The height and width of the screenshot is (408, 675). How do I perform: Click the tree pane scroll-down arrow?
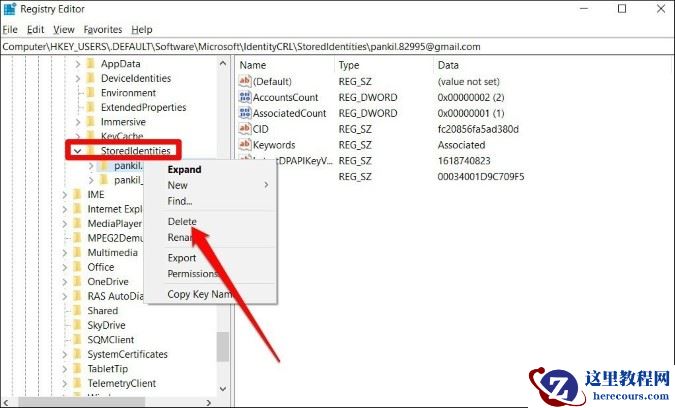click(223, 389)
